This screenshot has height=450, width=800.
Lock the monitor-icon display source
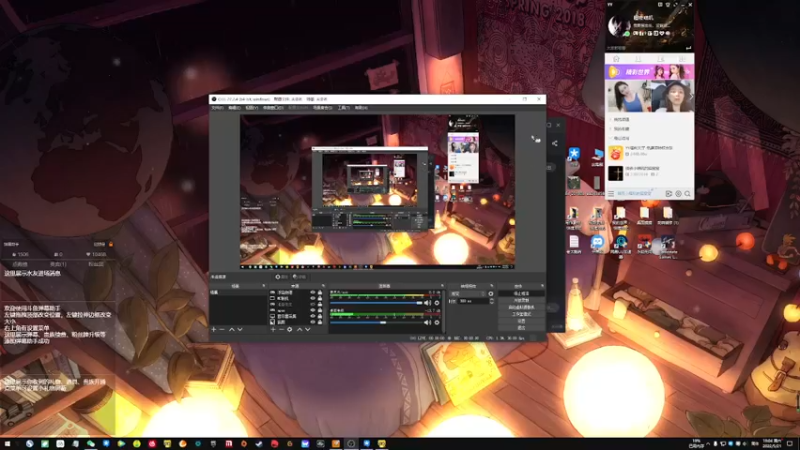(320, 316)
